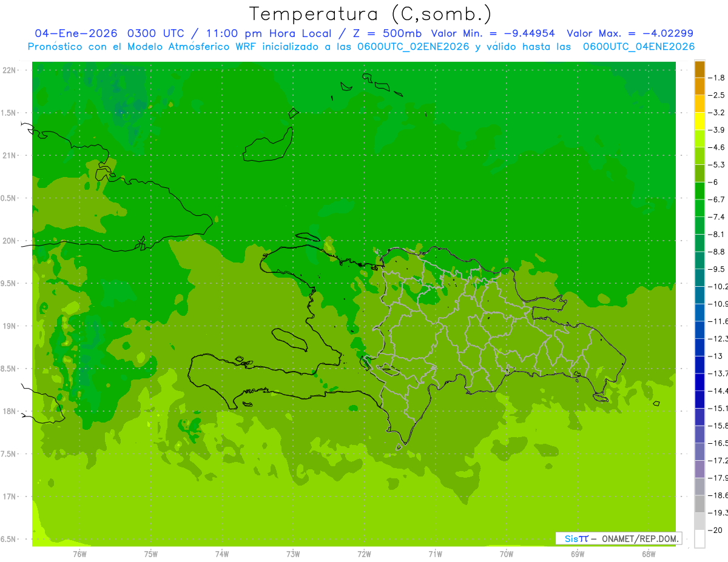Click the "-4.6" colorbar label
Image resolution: width=728 pixels, height=562 pixels.
[718, 147]
